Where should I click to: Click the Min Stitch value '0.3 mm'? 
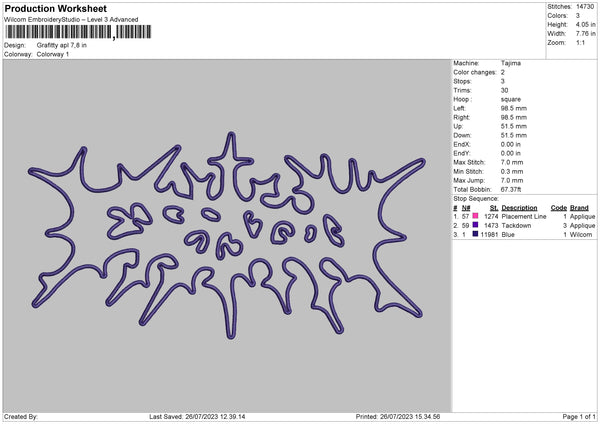click(x=512, y=171)
